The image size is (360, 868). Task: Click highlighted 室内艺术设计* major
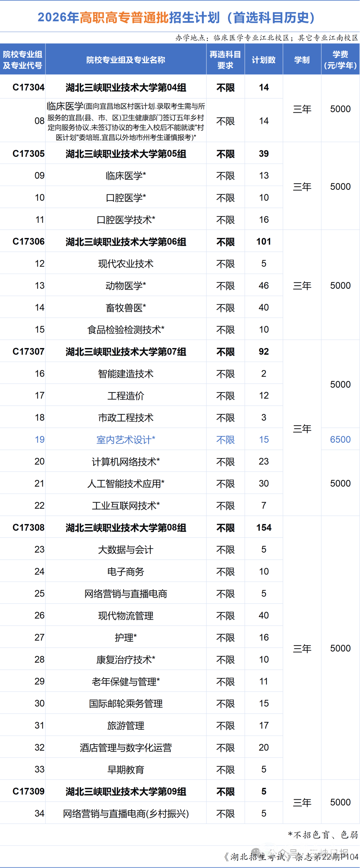coord(126,440)
